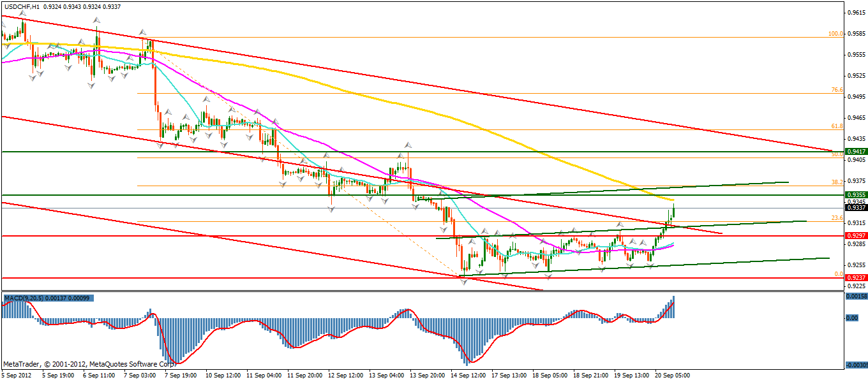Click the 5 Sep 2012 date on time axis
The width and height of the screenshot is (868, 380).
[17, 375]
